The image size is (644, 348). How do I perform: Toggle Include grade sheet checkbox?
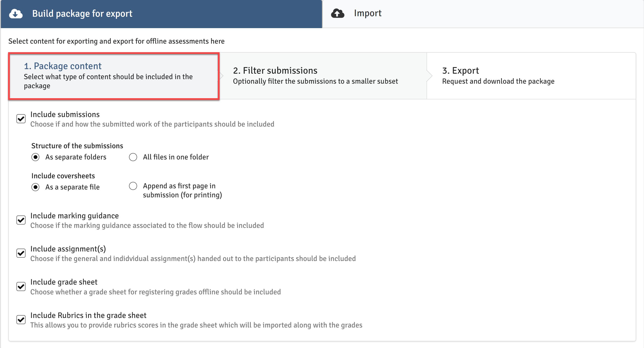click(21, 287)
